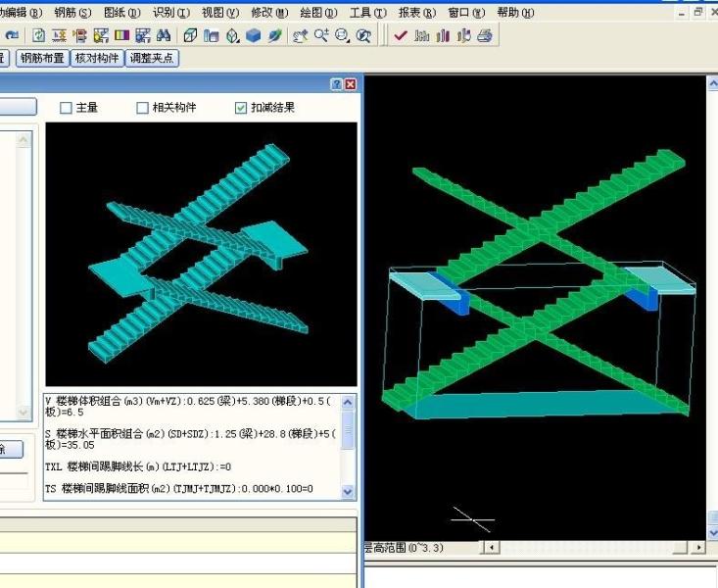Select the solid blue cube shading
Image resolution: width=718 pixels, height=588 pixels.
(254, 35)
